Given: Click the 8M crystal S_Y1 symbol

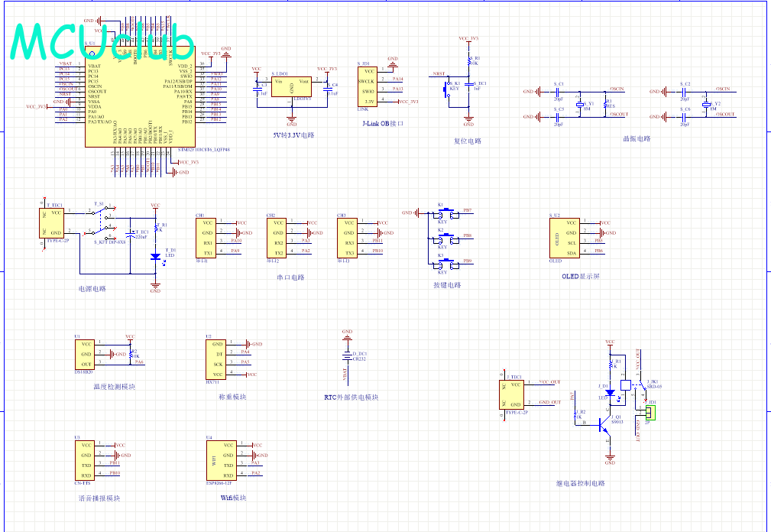Looking at the screenshot, I should click(x=581, y=105).
